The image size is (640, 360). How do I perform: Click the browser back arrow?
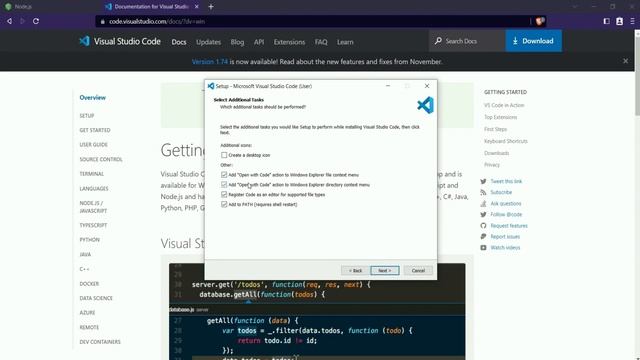tap(9, 21)
